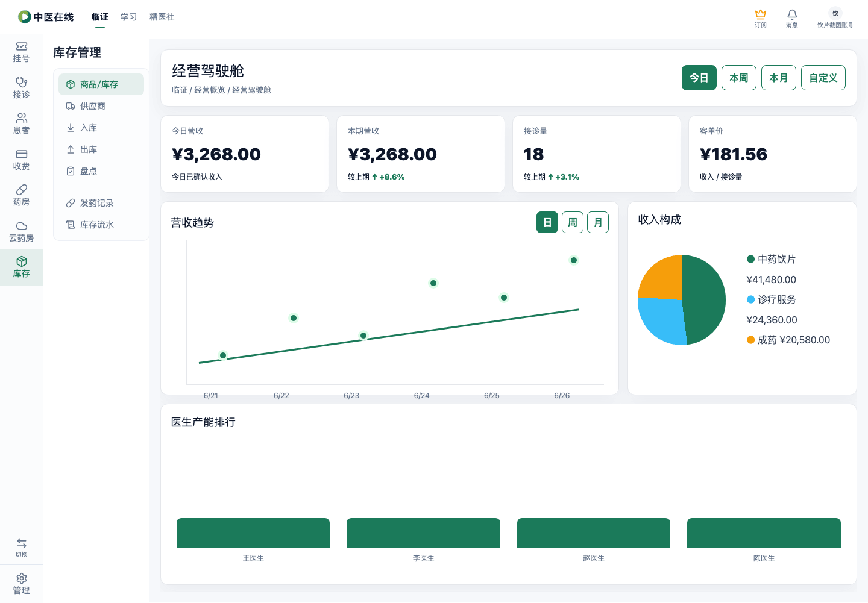
Task: Click the 6/25 trend data point
Action: (504, 298)
